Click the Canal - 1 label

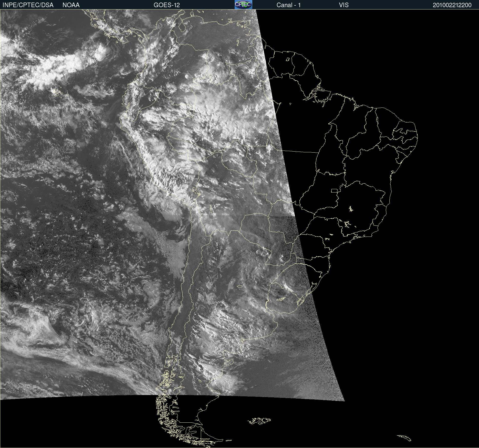288,5
